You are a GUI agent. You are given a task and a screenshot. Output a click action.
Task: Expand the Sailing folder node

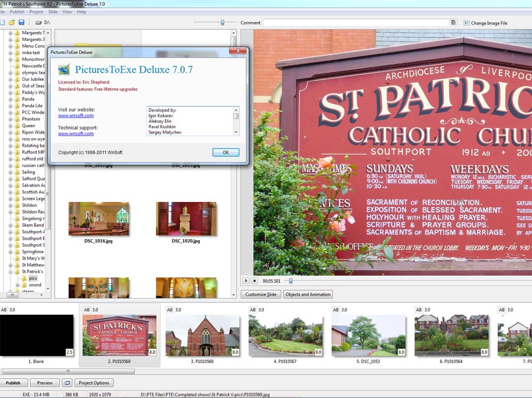click(11, 172)
